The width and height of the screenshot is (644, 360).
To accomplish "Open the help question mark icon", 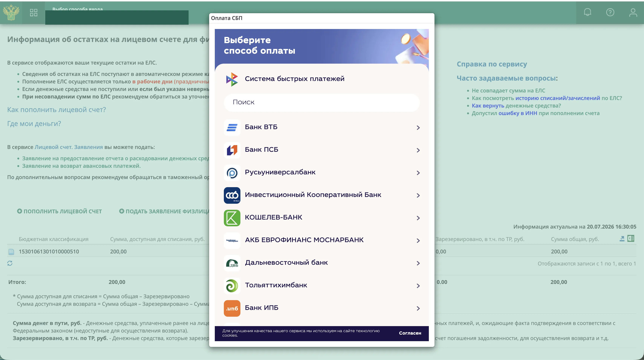I will 610,12.
